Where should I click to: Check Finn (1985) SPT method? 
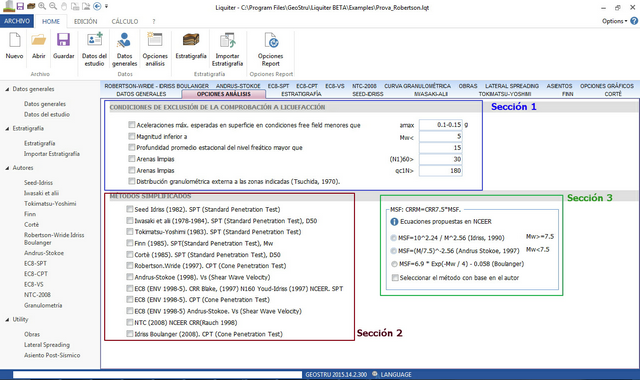pyautogui.click(x=130, y=243)
